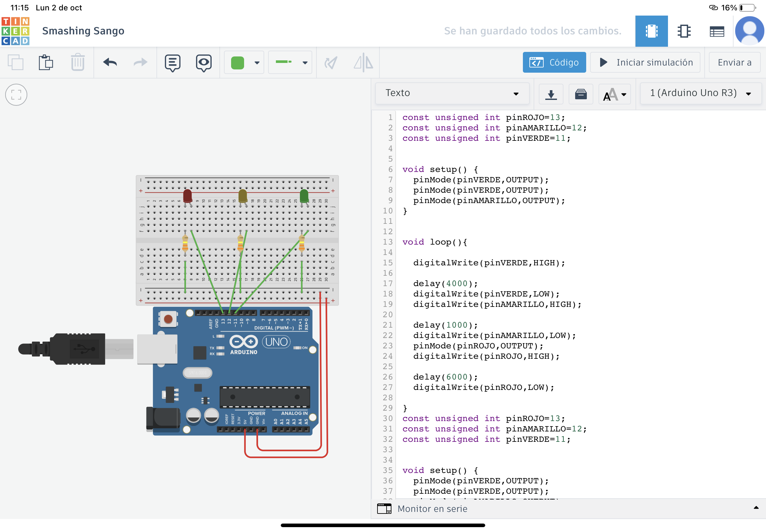
Task: Toggle the Código panel
Action: tap(554, 62)
